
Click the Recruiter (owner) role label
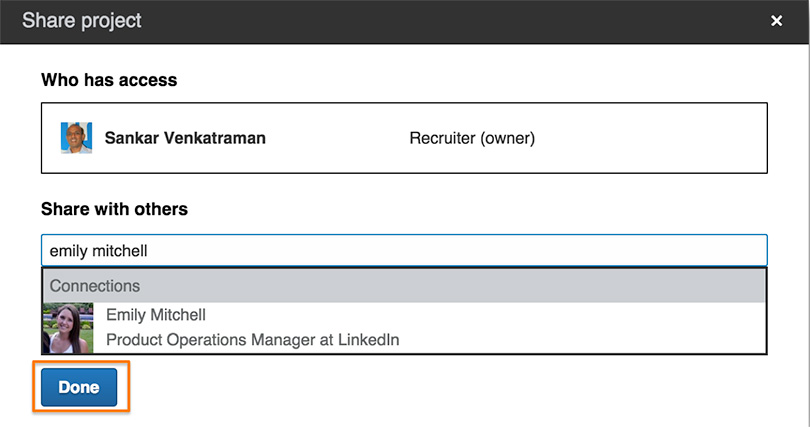tap(472, 138)
